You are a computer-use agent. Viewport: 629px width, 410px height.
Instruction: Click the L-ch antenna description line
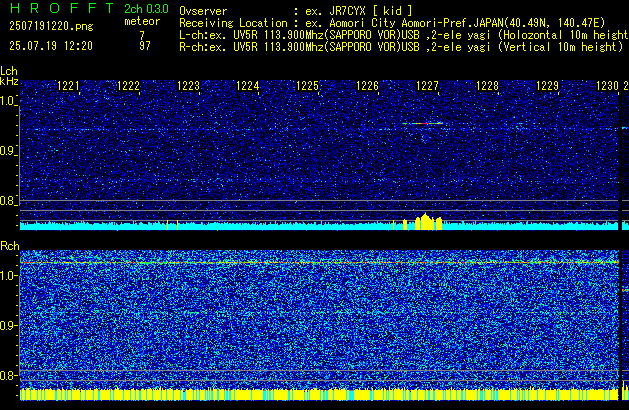click(x=404, y=35)
